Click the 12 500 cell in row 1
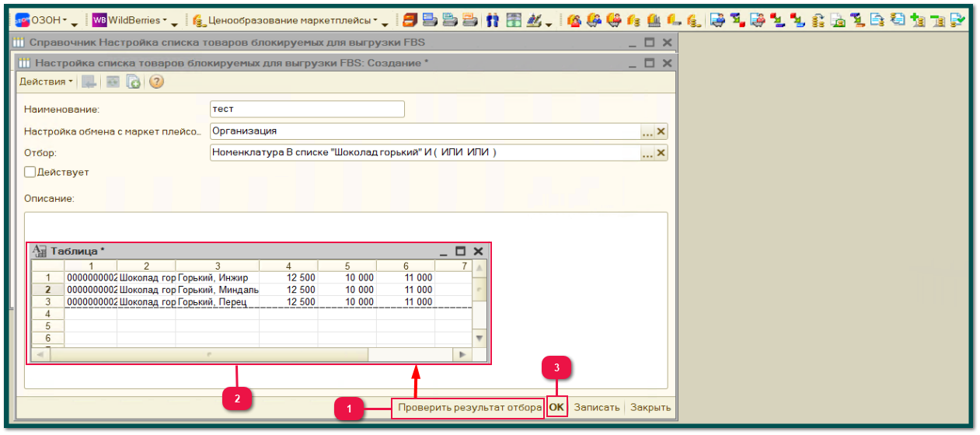The height and width of the screenshot is (435, 980). [289, 277]
